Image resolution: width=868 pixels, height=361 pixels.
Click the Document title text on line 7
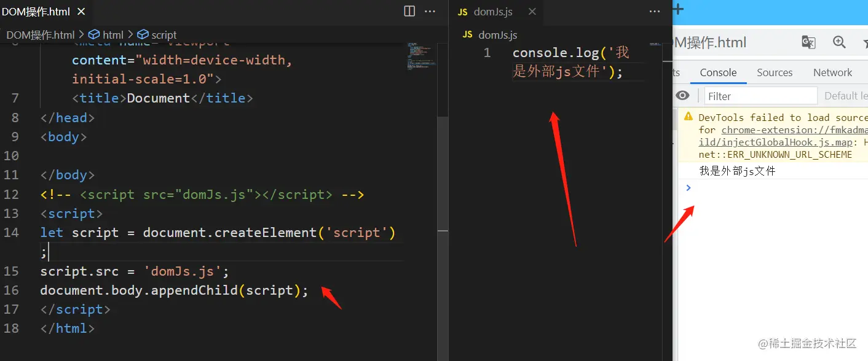(159, 98)
